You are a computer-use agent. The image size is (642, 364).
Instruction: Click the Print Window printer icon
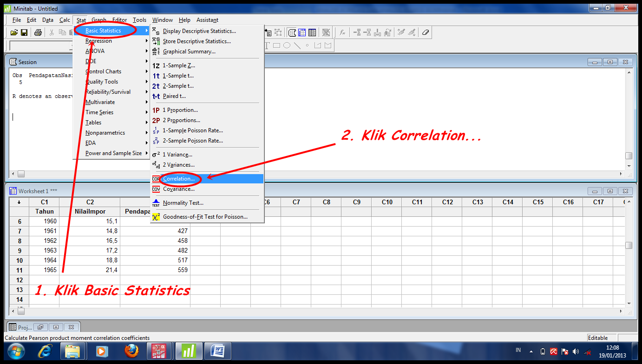tap(38, 32)
